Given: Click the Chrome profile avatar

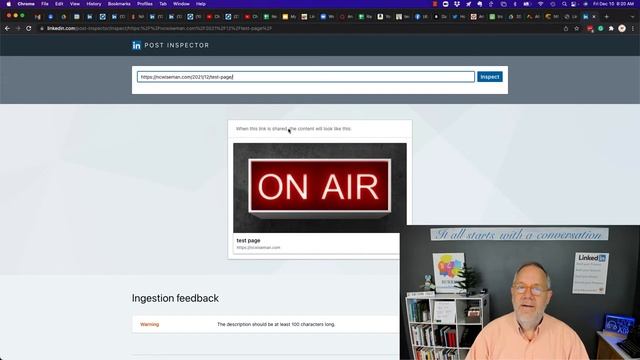Looking at the screenshot, I should pyautogui.click(x=622, y=29).
